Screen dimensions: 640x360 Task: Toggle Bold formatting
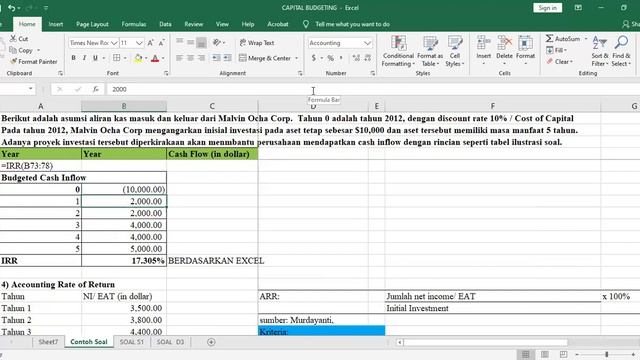pyautogui.click(x=73, y=58)
